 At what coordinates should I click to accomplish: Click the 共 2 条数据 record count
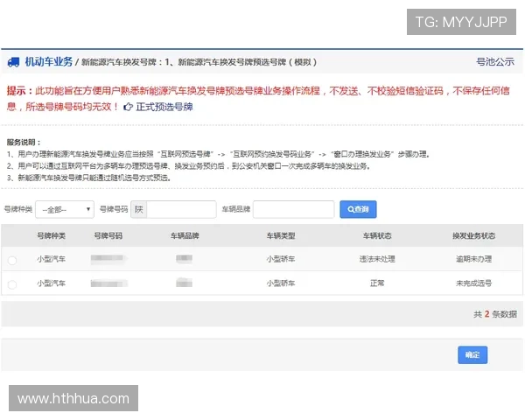click(x=495, y=314)
